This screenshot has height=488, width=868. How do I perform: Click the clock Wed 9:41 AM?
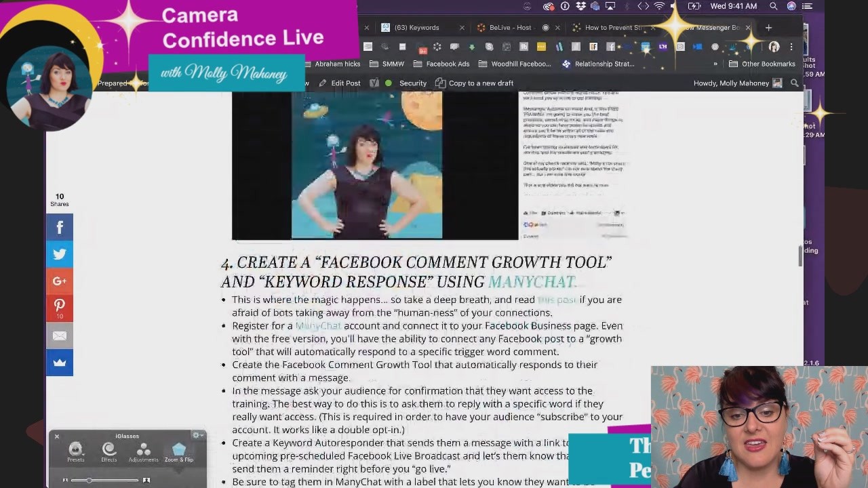pos(733,6)
